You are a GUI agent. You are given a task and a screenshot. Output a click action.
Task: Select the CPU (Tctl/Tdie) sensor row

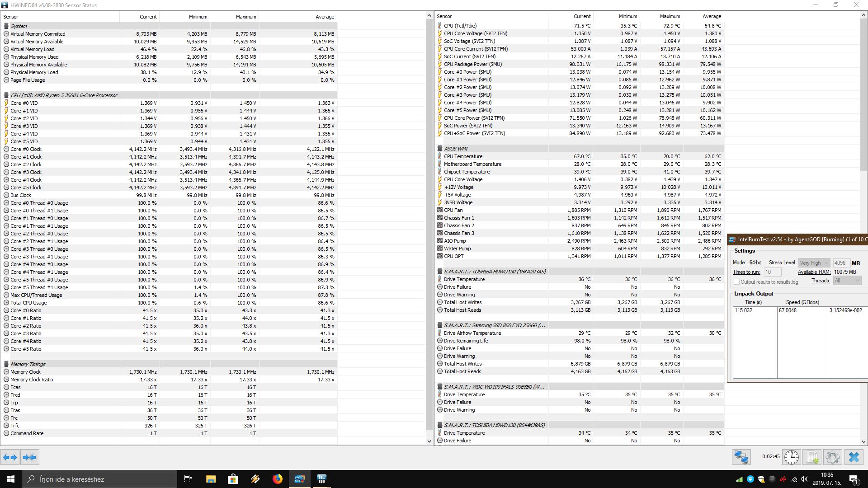(580, 26)
